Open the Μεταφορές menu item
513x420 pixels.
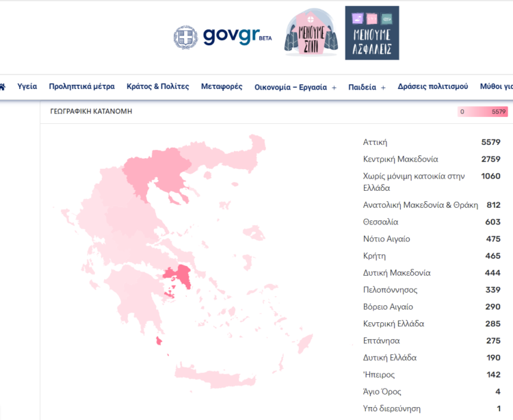(x=222, y=86)
